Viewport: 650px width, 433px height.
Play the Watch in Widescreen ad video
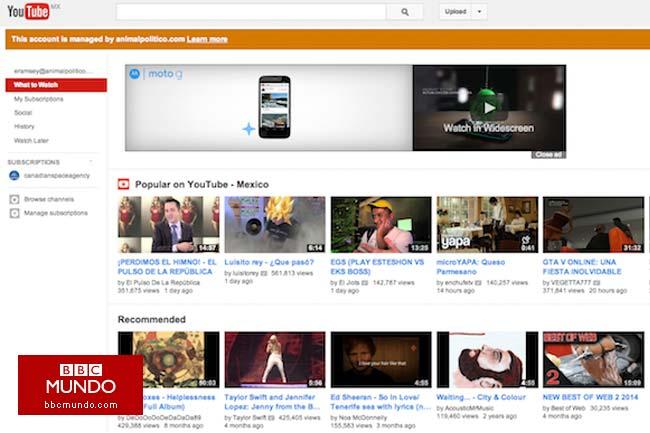pyautogui.click(x=488, y=108)
